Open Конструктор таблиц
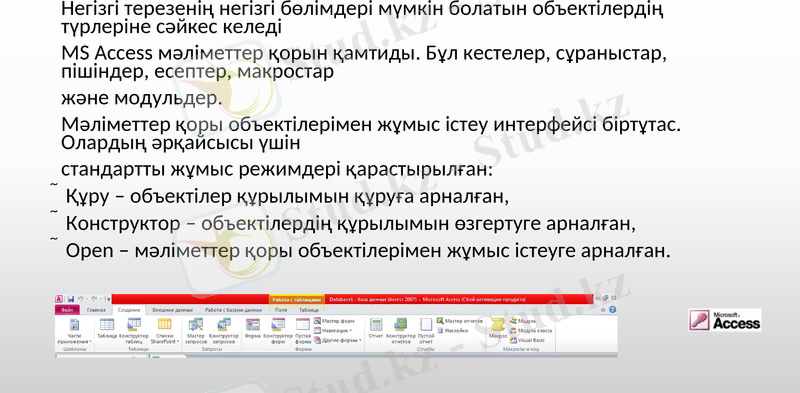 coord(134,331)
